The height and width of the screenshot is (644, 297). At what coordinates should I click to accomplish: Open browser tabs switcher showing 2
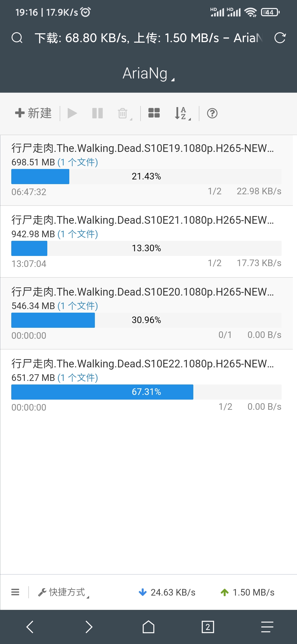[x=208, y=627]
